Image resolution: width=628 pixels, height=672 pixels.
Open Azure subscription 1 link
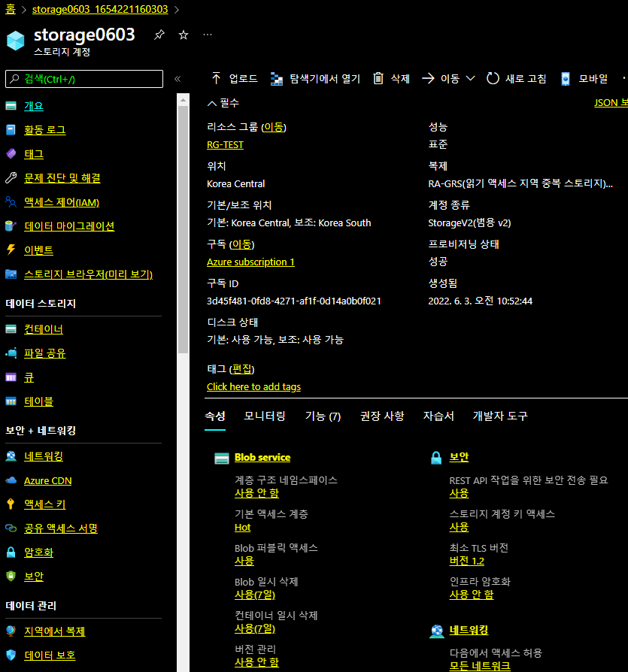(250, 262)
